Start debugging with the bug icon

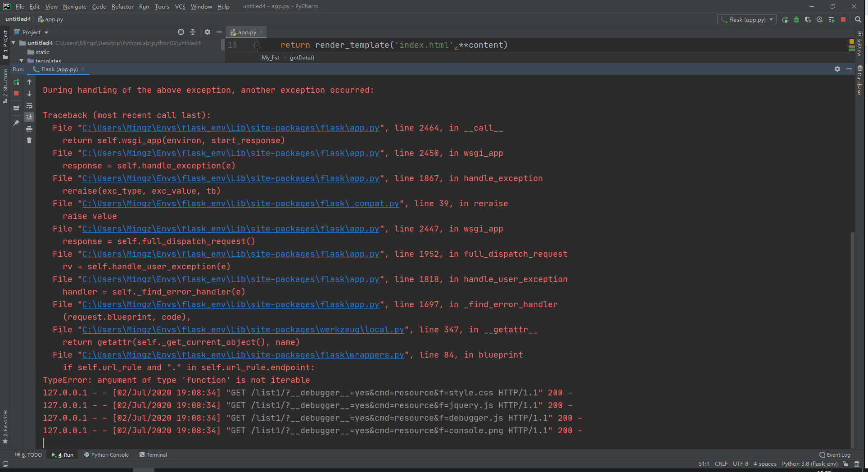pos(796,19)
